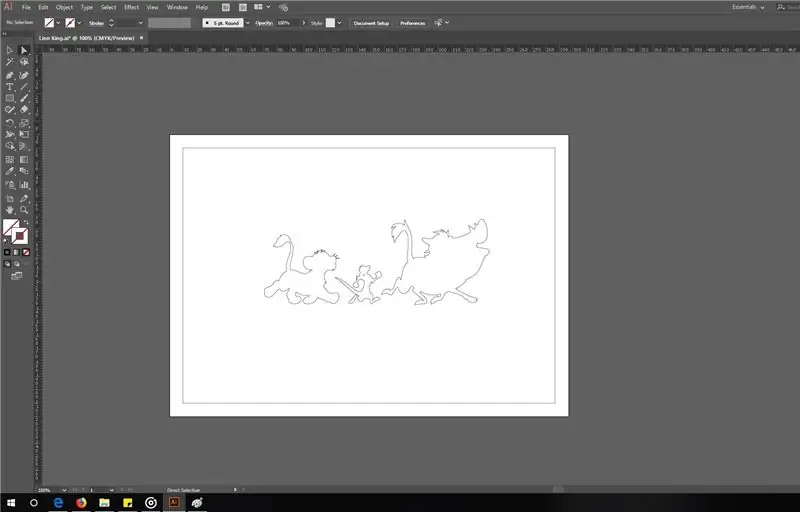Click the Document Setup button

tap(371, 23)
